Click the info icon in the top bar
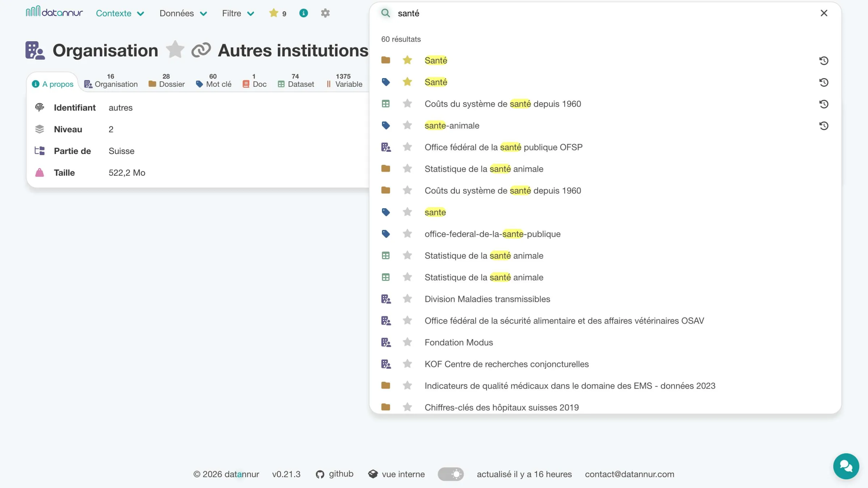868x488 pixels. (303, 13)
